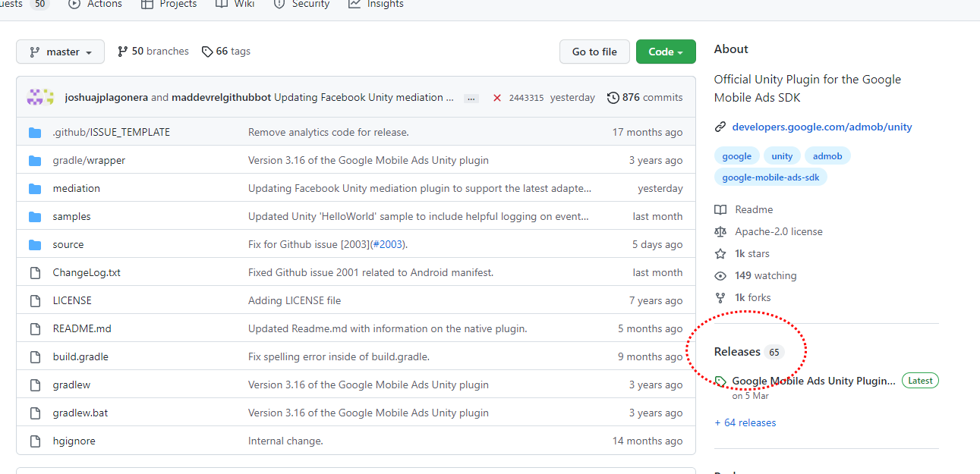Click the source folder icon
This screenshot has width=980, height=474.
pos(35,245)
